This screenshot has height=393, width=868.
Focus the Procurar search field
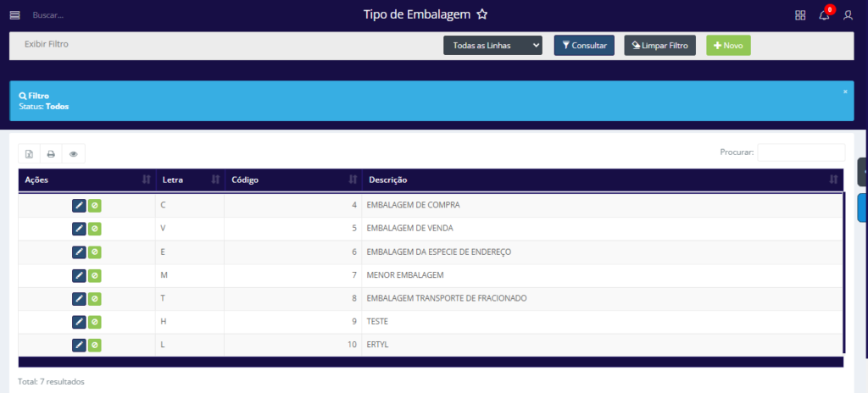800,152
